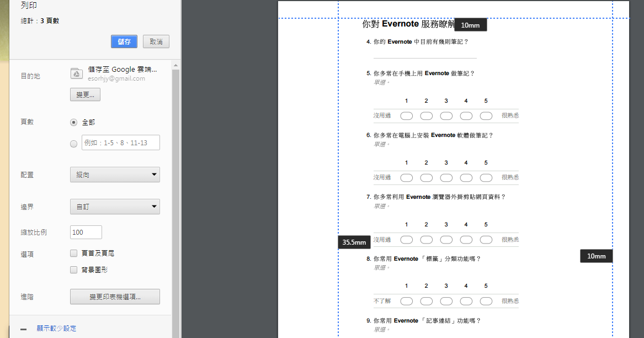Click the 變更... change destination button

pos(85,94)
